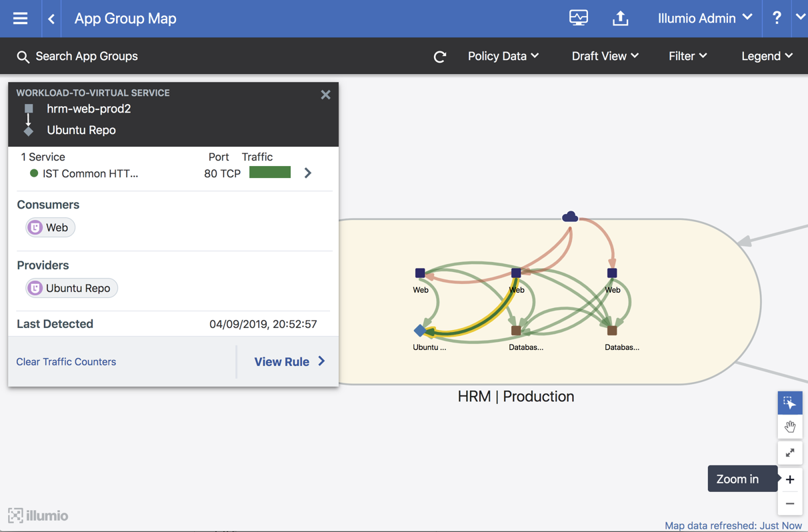Viewport: 808px width, 532px height.
Task: Expand the Legend dropdown
Action: pos(767,56)
